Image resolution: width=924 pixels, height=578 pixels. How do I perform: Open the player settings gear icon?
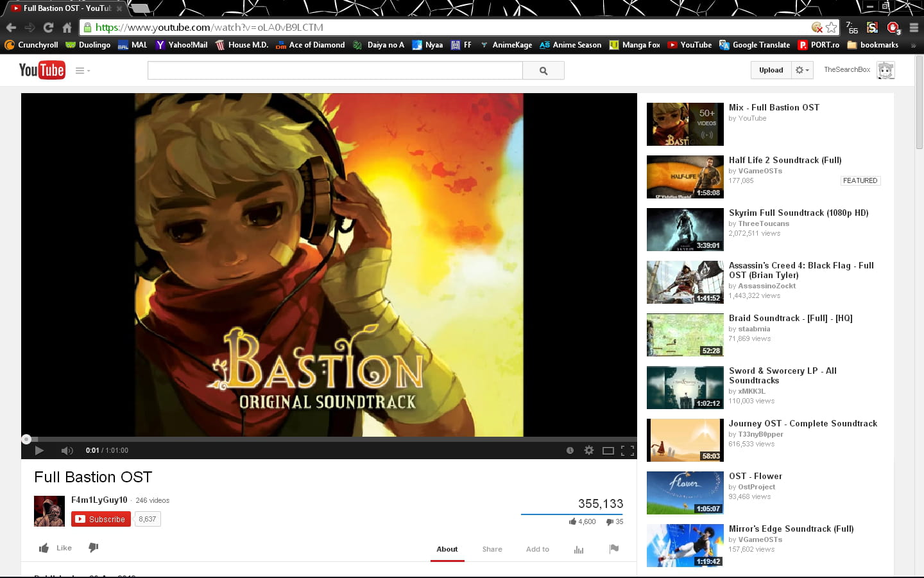[589, 450]
